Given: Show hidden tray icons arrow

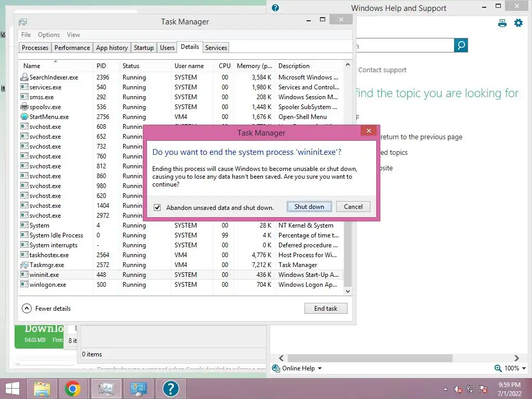Looking at the screenshot, I should [445, 389].
